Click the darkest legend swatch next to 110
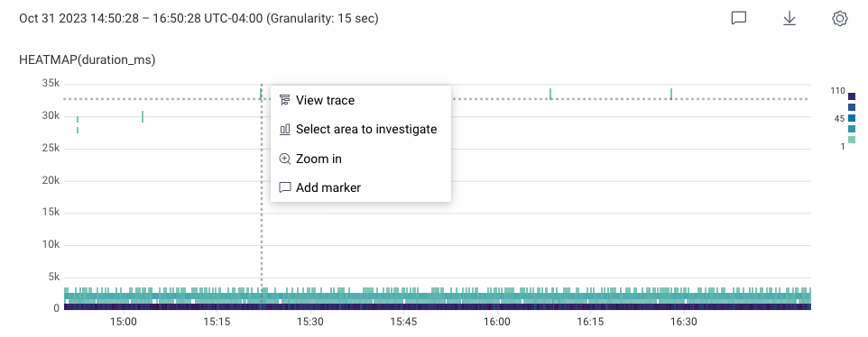 [x=852, y=96]
